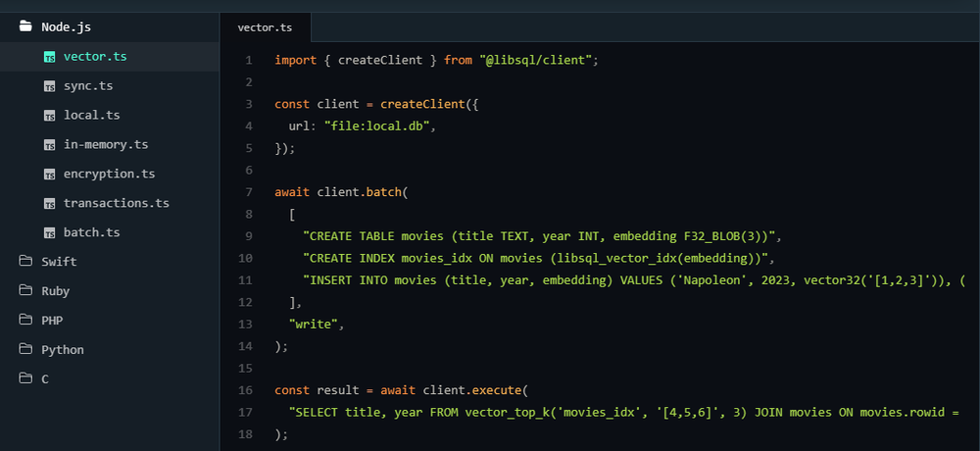980x451 pixels.
Task: Click line number 9 in the gutter
Action: pyautogui.click(x=249, y=236)
